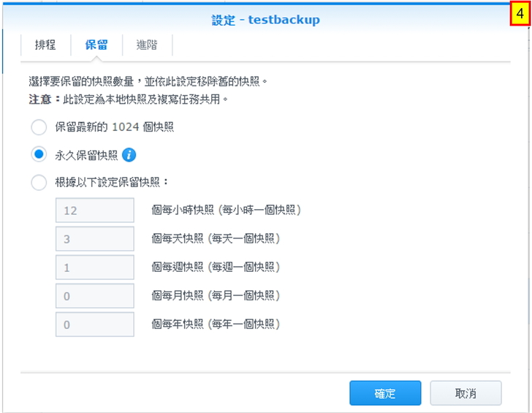The width and height of the screenshot is (532, 413).
Task: Click the 注意 note text line
Action: [x=128, y=98]
